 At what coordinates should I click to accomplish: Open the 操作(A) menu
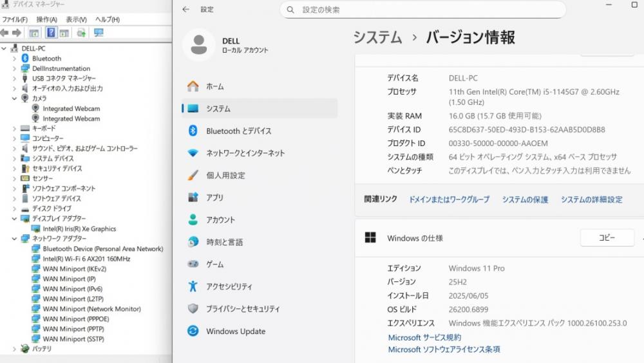pyautogui.click(x=46, y=19)
